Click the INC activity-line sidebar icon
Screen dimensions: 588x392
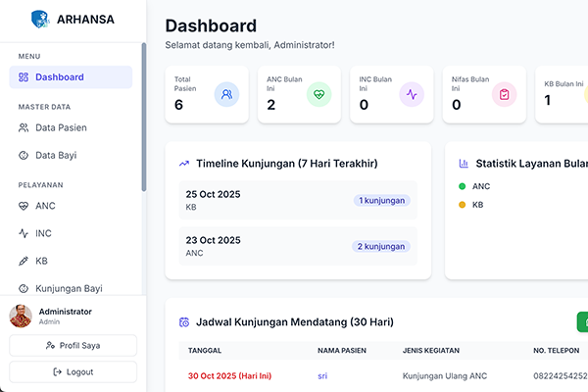tap(24, 233)
